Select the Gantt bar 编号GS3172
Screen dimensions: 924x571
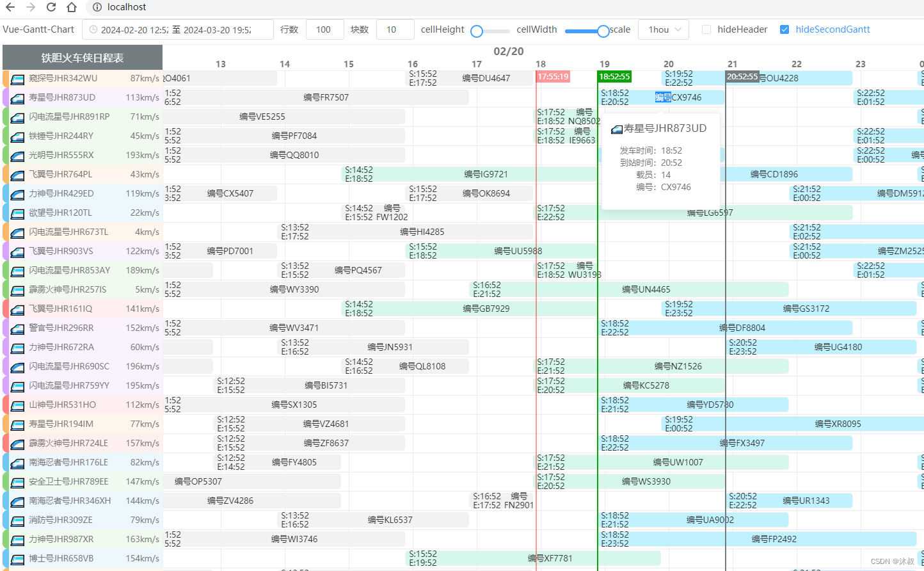coord(789,309)
